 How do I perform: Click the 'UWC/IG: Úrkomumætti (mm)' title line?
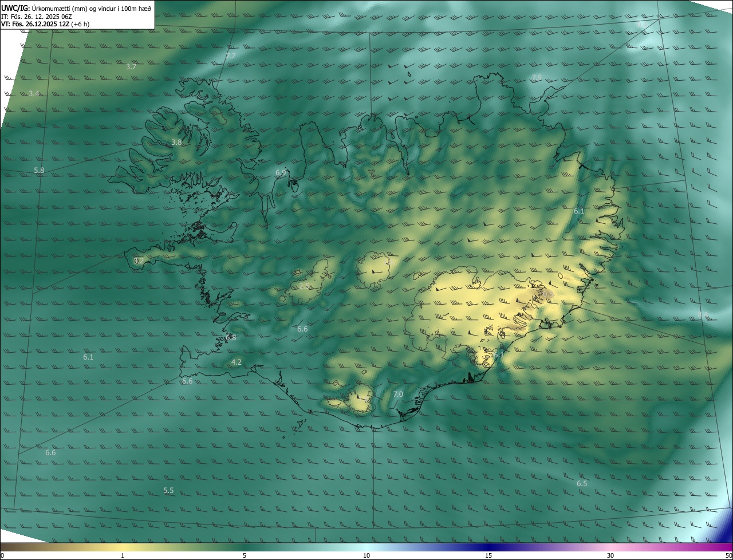point(76,8)
